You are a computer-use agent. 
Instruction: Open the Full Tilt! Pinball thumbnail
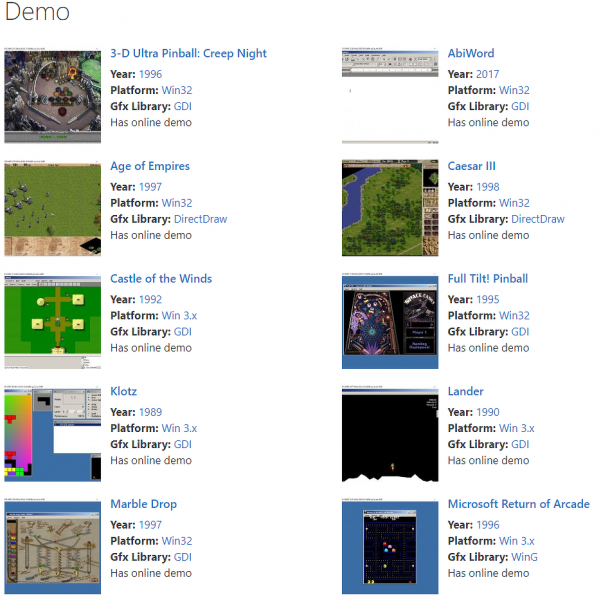click(390, 321)
